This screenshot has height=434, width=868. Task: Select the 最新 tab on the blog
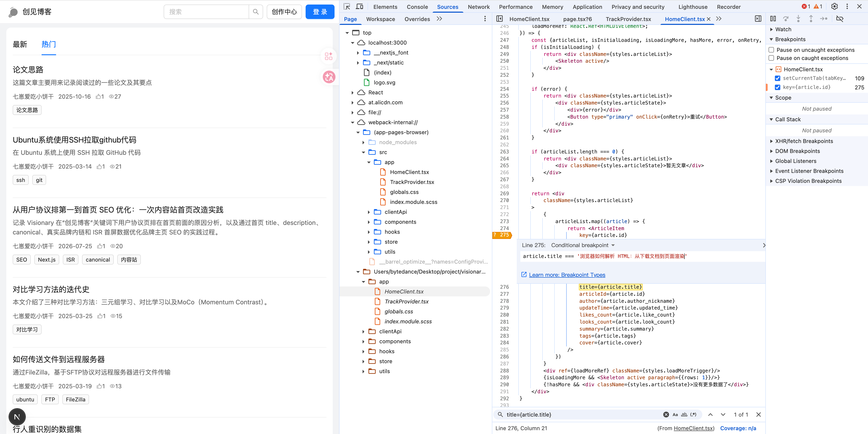point(20,45)
